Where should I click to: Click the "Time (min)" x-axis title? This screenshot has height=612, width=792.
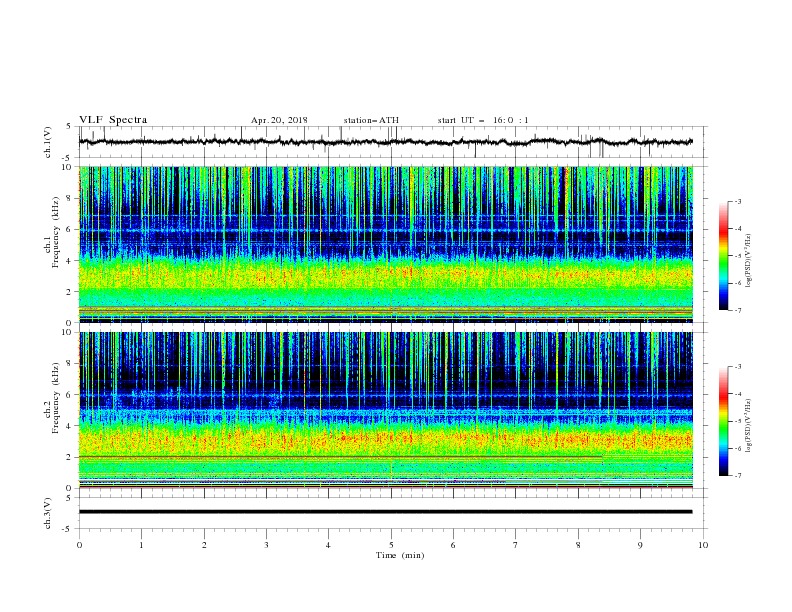[x=400, y=555]
